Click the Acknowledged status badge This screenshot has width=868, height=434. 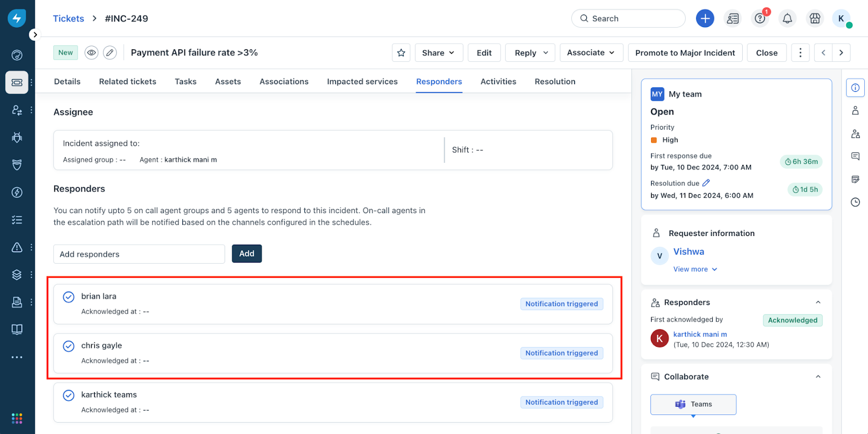(x=793, y=320)
